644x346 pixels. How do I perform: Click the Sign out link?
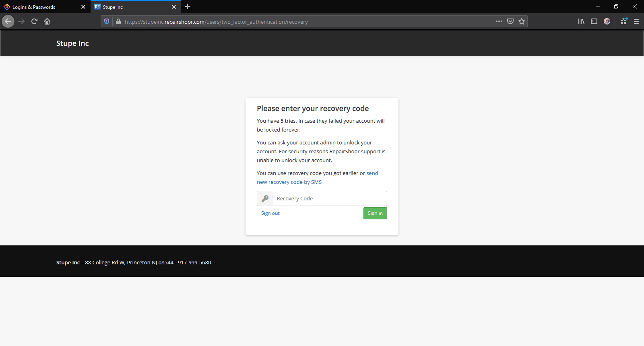(270, 213)
